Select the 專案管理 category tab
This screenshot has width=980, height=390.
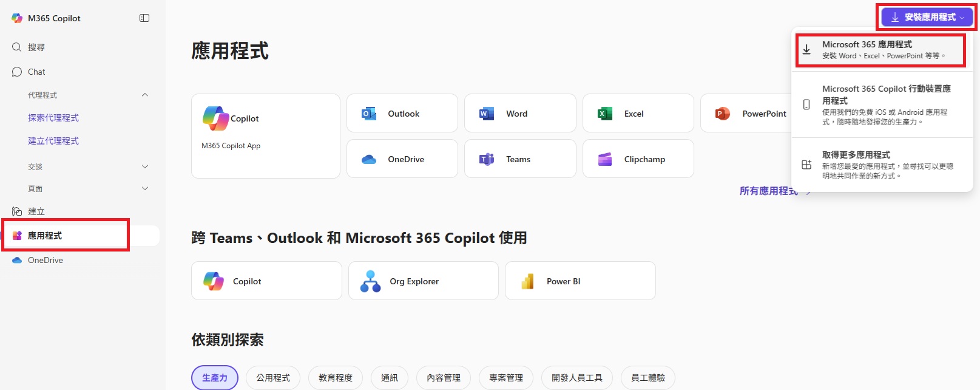tap(506, 378)
